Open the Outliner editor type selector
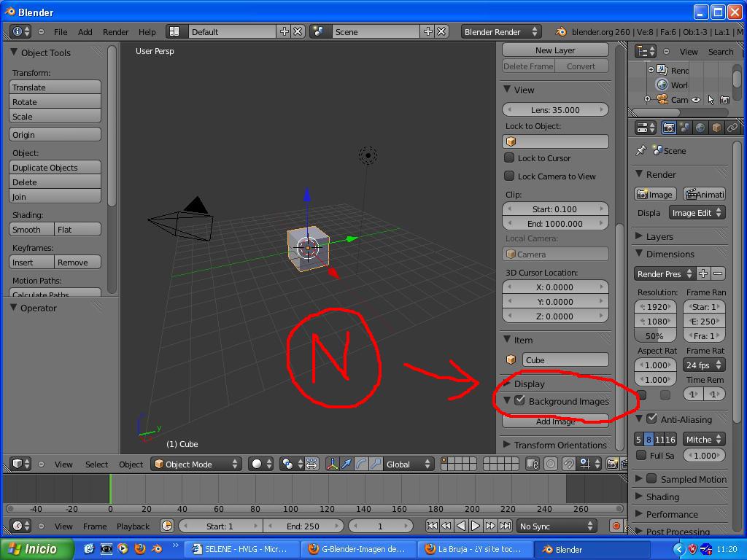This screenshot has height=560, width=747. pyautogui.click(x=646, y=51)
